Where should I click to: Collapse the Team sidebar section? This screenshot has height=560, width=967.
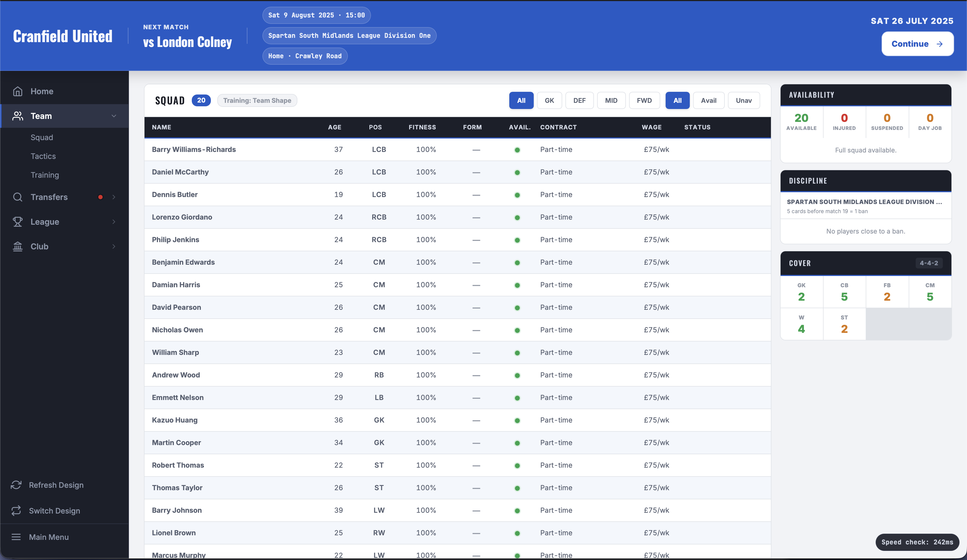point(114,116)
